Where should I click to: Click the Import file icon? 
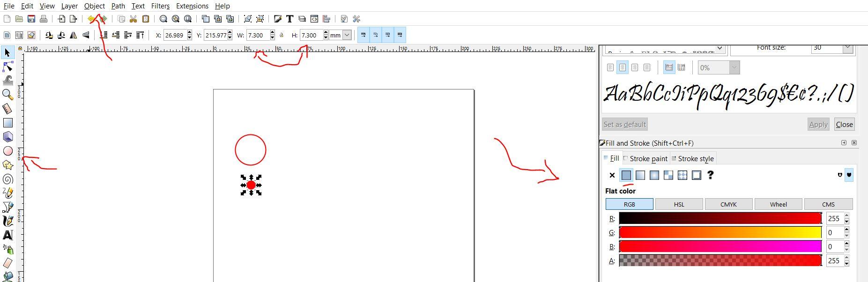(61, 19)
